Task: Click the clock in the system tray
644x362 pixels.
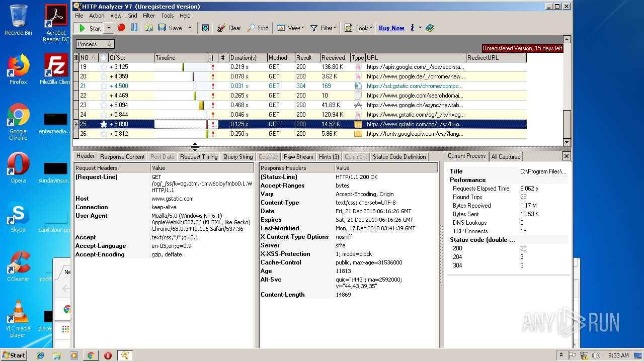Action: click(x=618, y=355)
